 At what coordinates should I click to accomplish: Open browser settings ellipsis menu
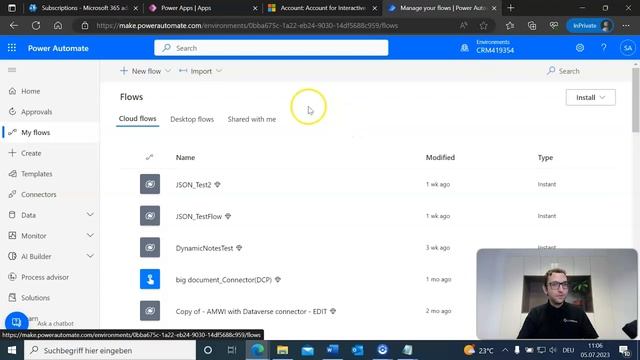[626, 26]
